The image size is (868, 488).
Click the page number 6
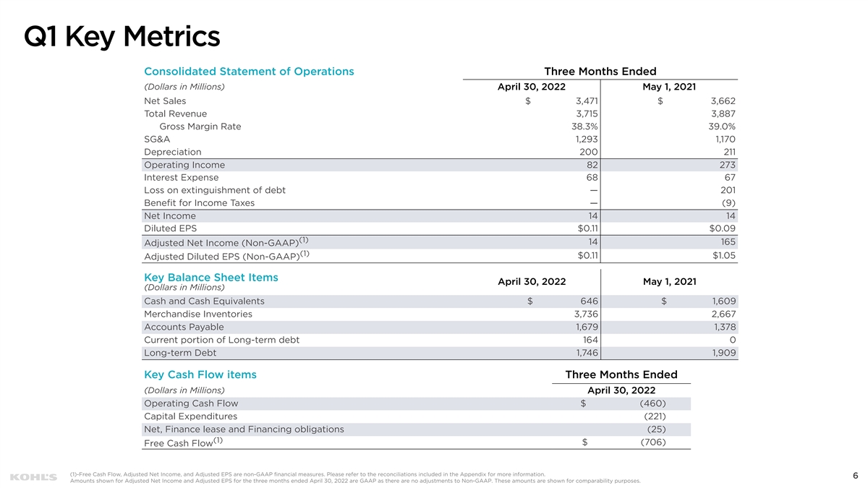click(855, 475)
